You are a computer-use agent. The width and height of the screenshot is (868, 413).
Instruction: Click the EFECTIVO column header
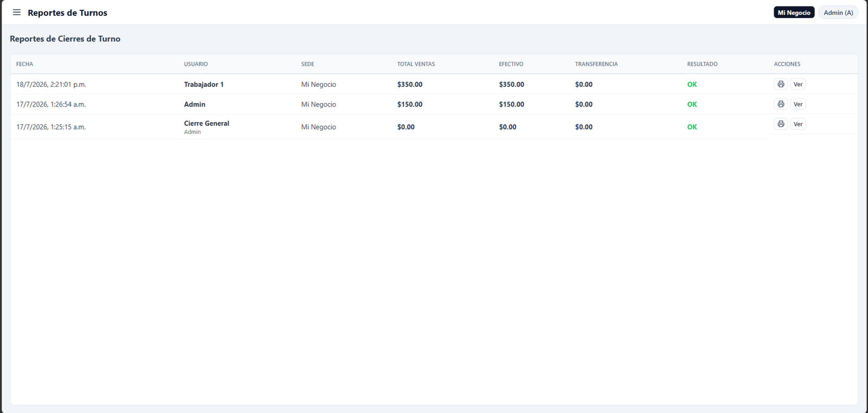pos(511,64)
